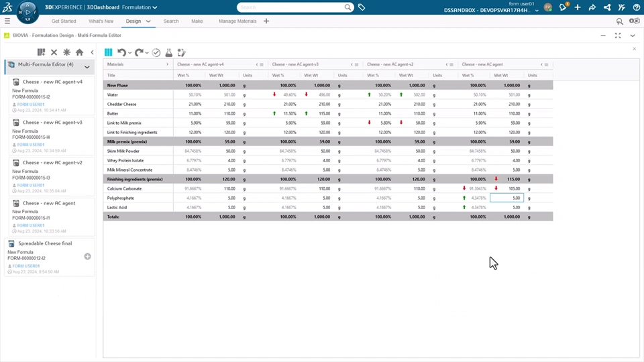Open the hamburger menu
The width and height of the screenshot is (644, 362).
click(7, 21)
